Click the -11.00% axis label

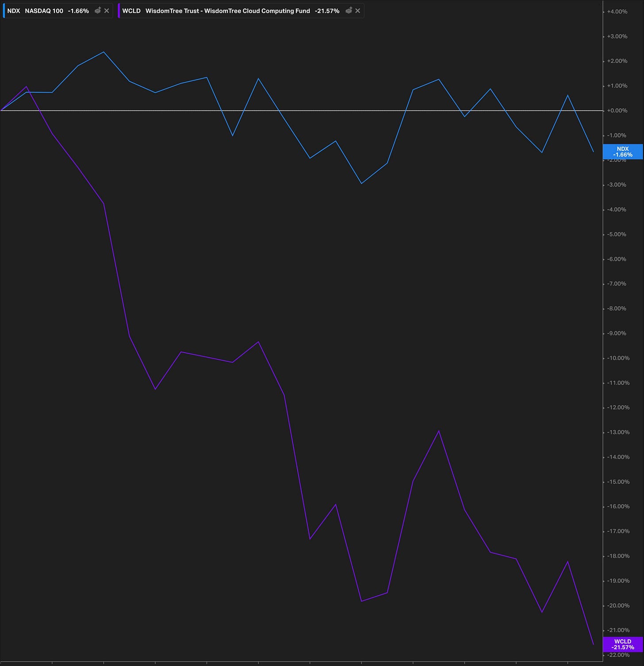[x=617, y=383]
